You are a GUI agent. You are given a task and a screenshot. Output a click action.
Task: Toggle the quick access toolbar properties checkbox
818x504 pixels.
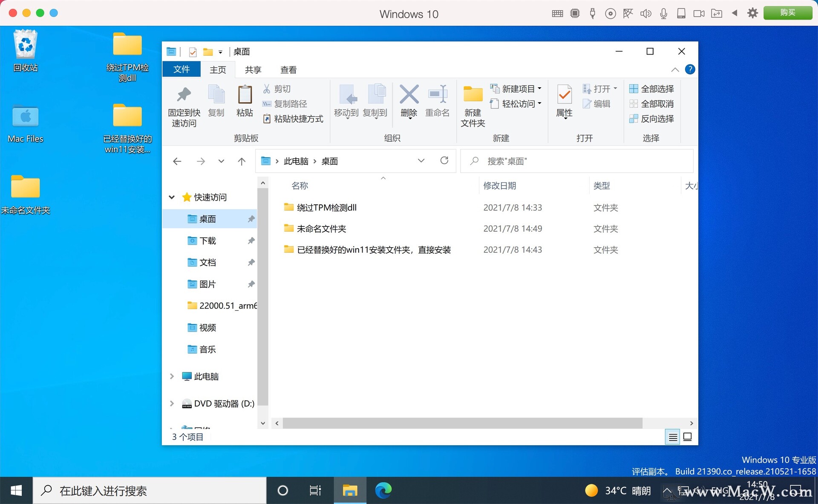[x=193, y=52]
